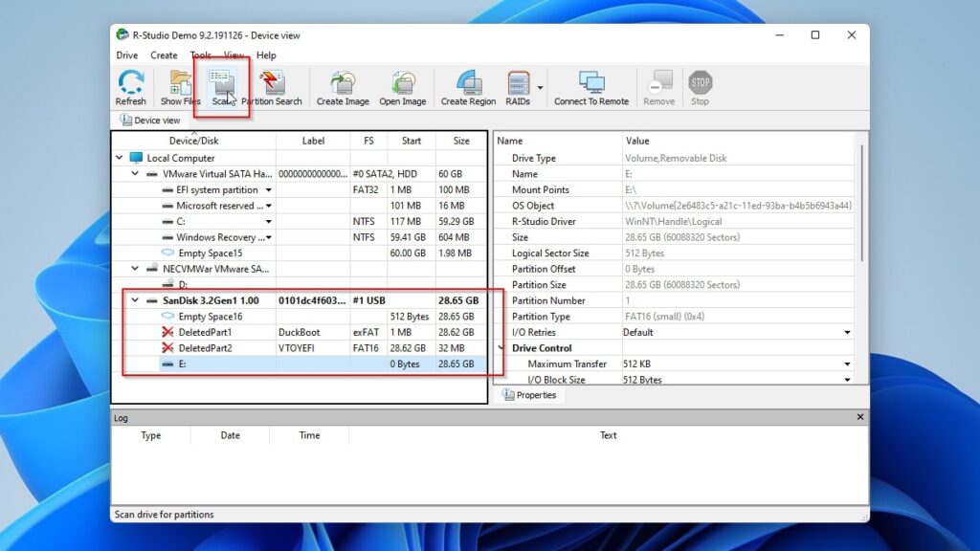The height and width of the screenshot is (551, 980).
Task: Select the Windows Recovery partition row
Action: coord(300,237)
